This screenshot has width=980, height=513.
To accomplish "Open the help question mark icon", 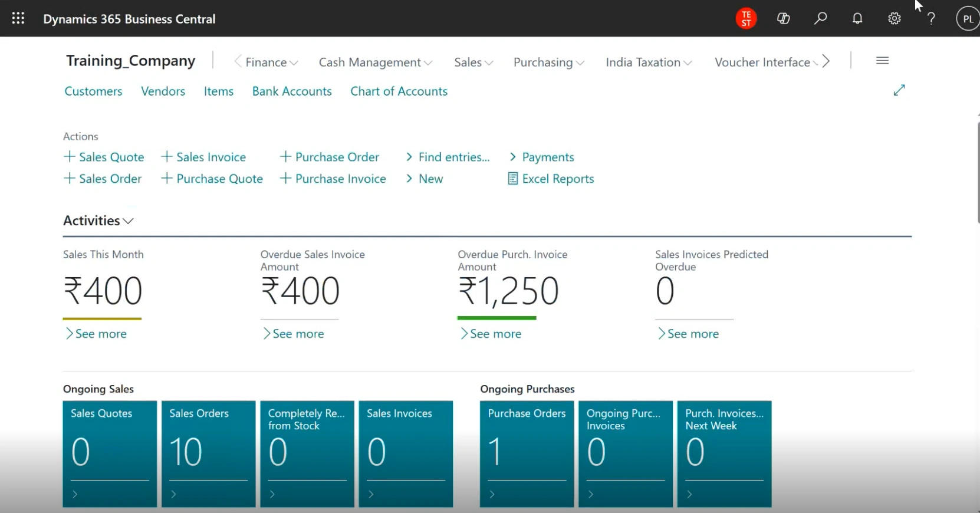I will 931,18.
